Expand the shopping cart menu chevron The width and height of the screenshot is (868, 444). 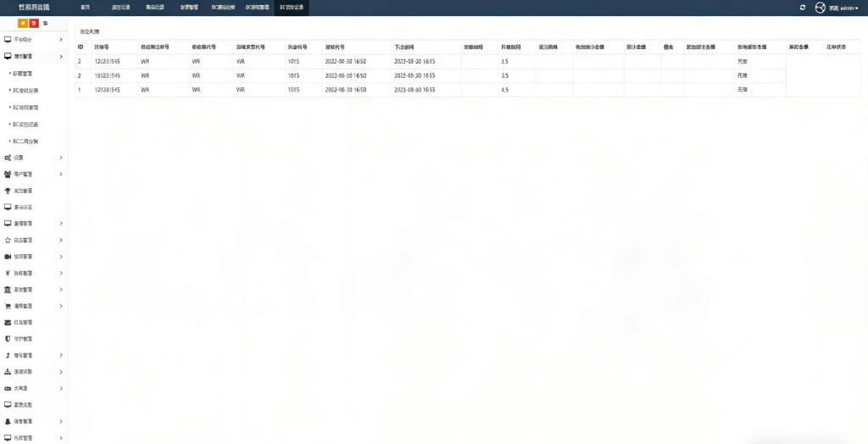[61, 306]
